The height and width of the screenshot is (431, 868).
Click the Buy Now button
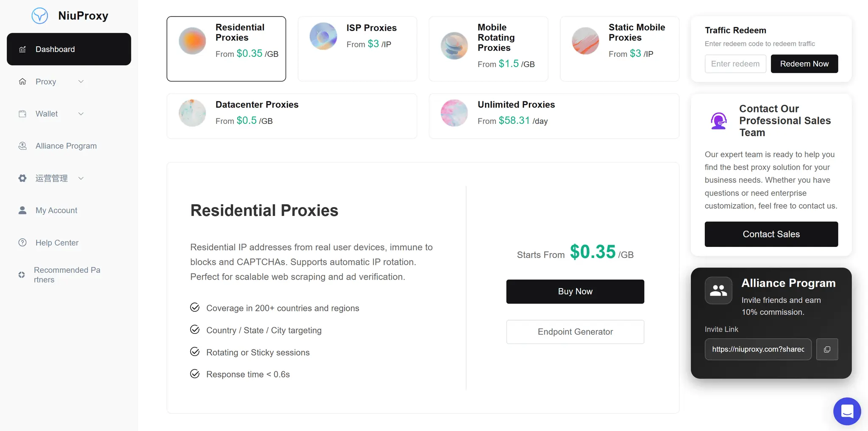(x=575, y=291)
